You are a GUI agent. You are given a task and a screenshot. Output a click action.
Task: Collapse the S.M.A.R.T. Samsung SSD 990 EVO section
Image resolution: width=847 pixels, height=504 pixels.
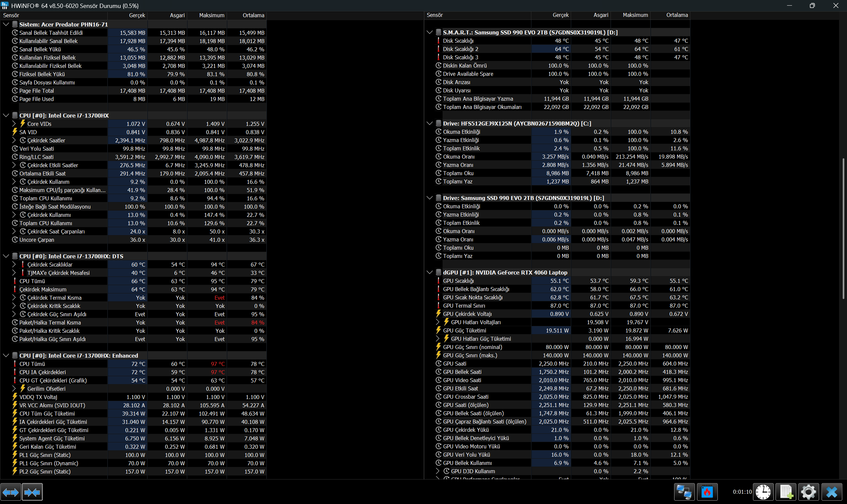[x=429, y=32]
